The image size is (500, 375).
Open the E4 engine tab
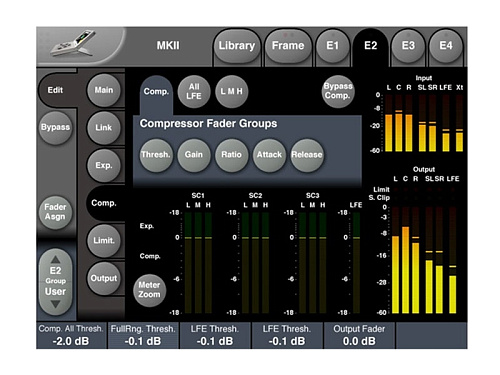[446, 46]
